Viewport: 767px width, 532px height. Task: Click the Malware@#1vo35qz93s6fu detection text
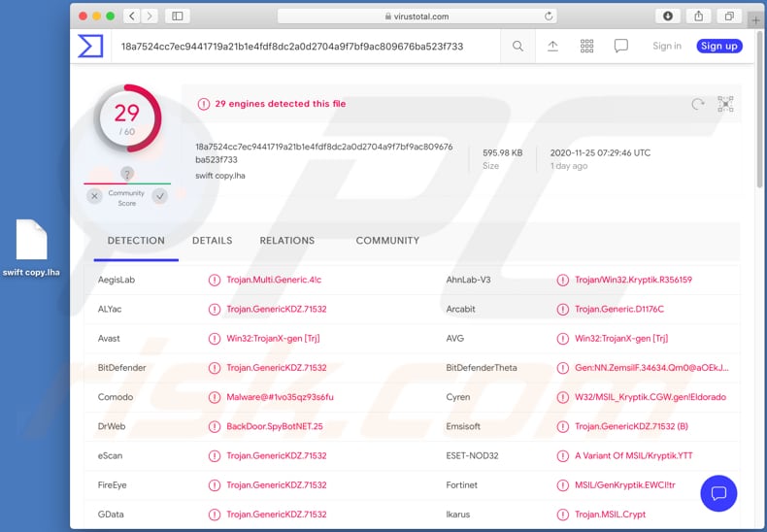pos(280,397)
